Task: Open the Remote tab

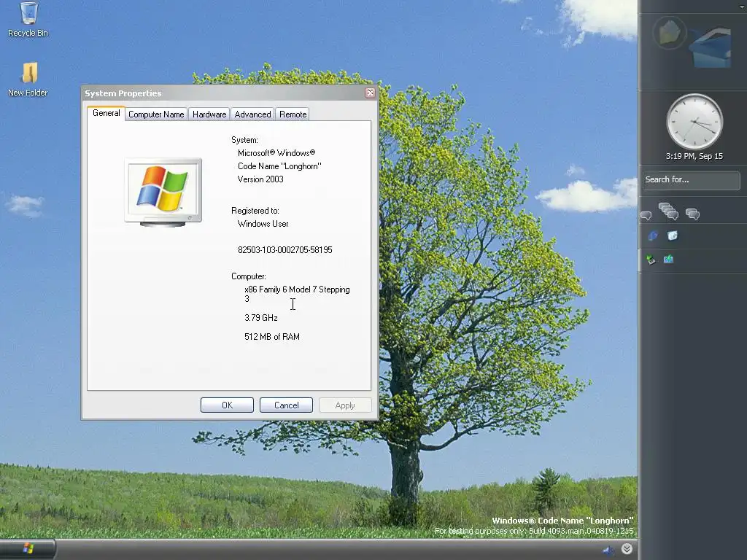Action: (293, 114)
